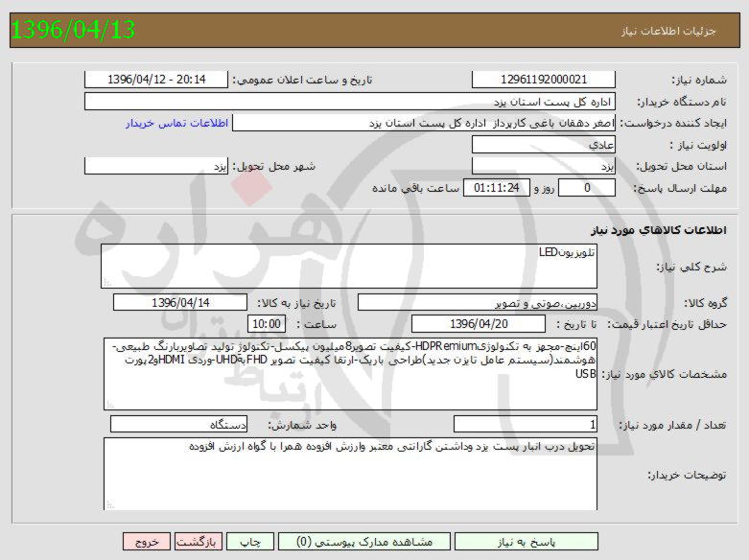Click the buyer notes text area
The height and width of the screenshot is (560, 749).
350,474
